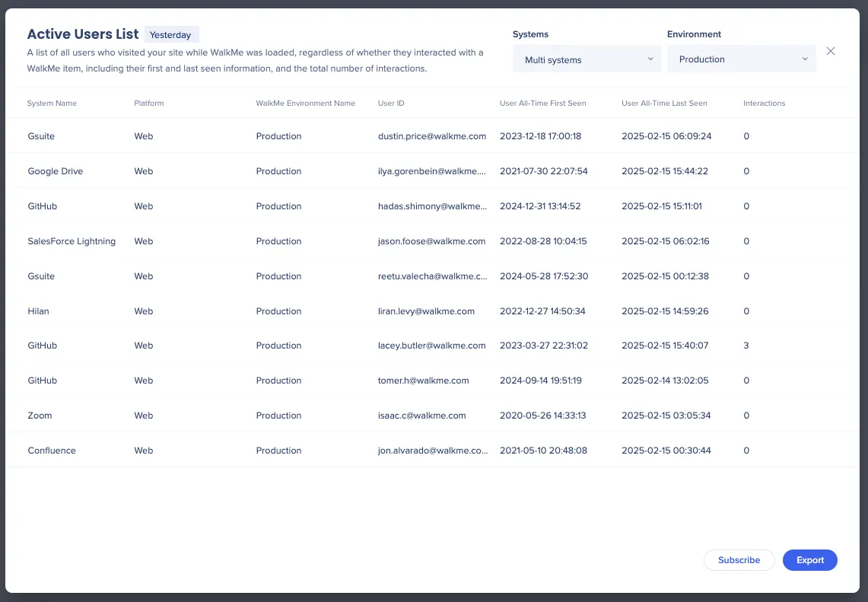Click last seen 2025-02-14 13:02:05

point(665,381)
